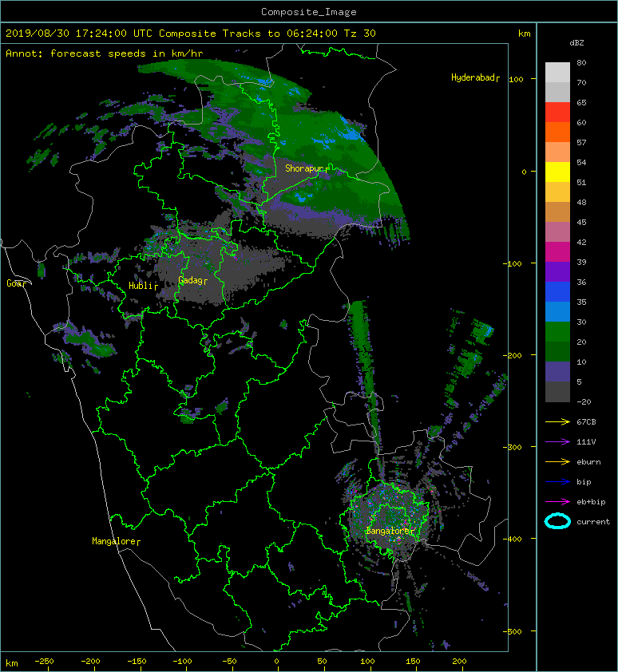
Task: Click the Bangalore city label
Action: 388,531
